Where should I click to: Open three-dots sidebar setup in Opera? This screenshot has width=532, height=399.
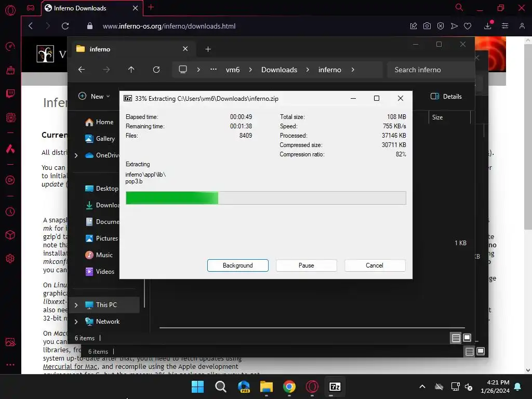[10, 365]
